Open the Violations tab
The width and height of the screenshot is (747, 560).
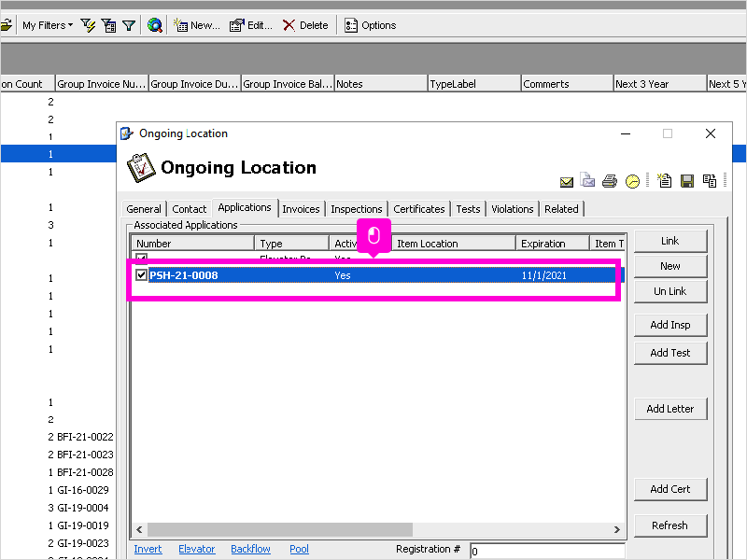click(513, 209)
